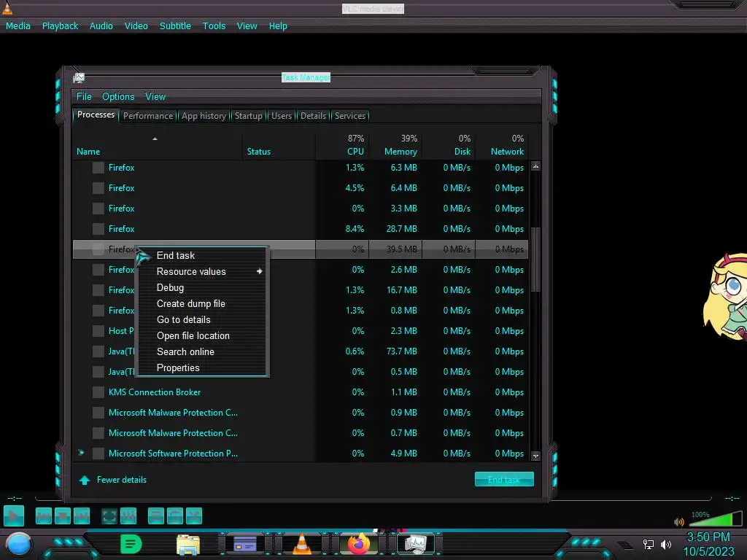This screenshot has height=560, width=747.
Task: Open VLC extended settings button
Action: pos(128,516)
